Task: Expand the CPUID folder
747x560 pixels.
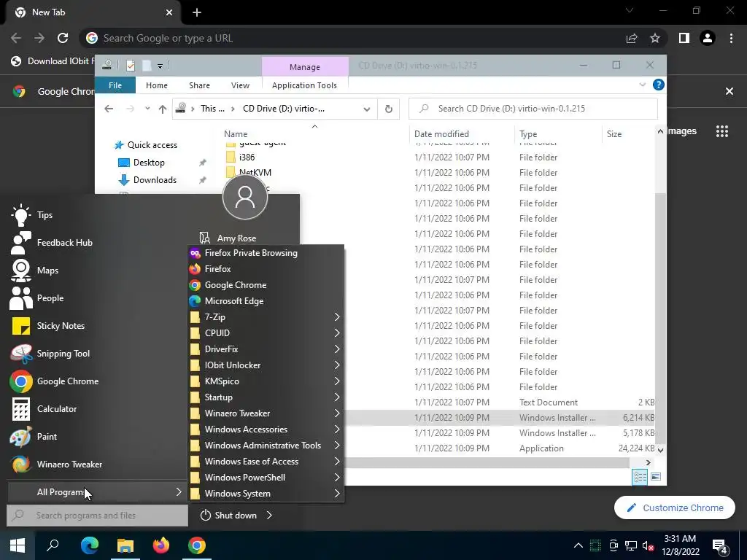Action: click(x=266, y=332)
